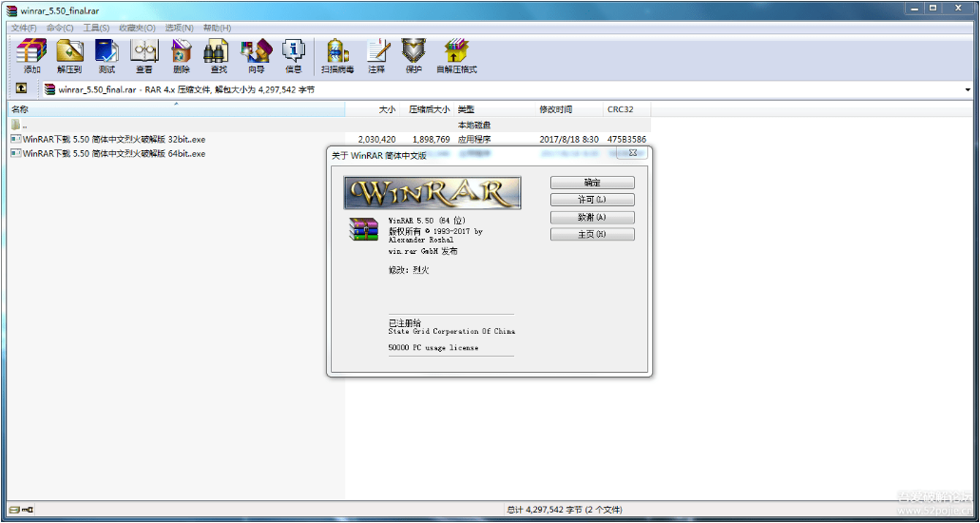This screenshot has height=523, width=980.
Task: Sort by Size (大小) column header
Action: (373, 109)
